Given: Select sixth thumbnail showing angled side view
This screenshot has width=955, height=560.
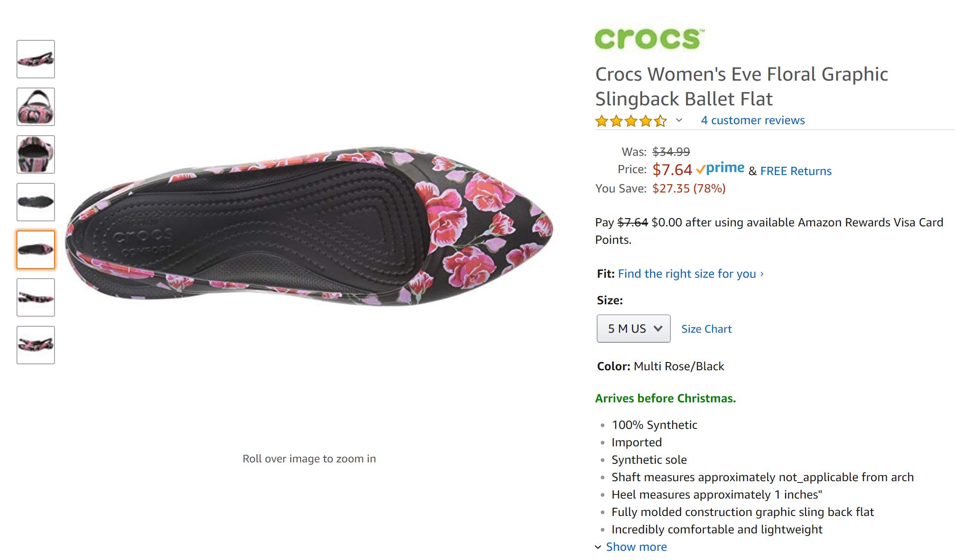Looking at the screenshot, I should 36,297.
